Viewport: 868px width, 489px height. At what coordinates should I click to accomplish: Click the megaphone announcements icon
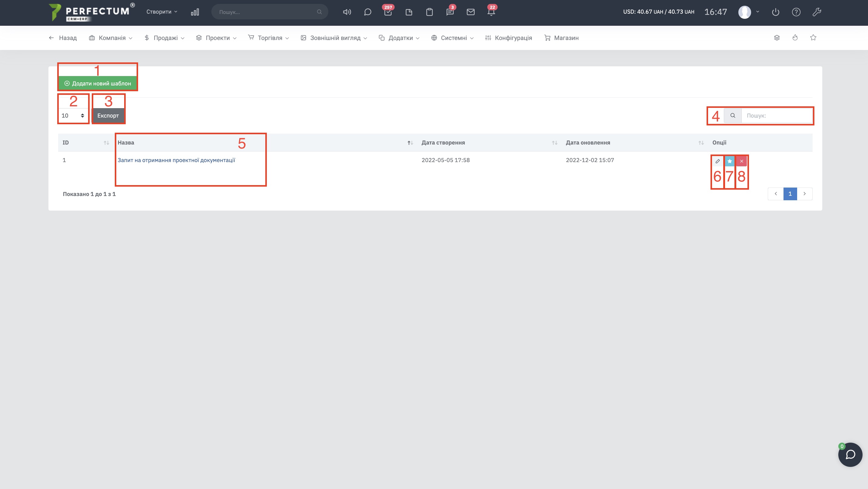(347, 12)
